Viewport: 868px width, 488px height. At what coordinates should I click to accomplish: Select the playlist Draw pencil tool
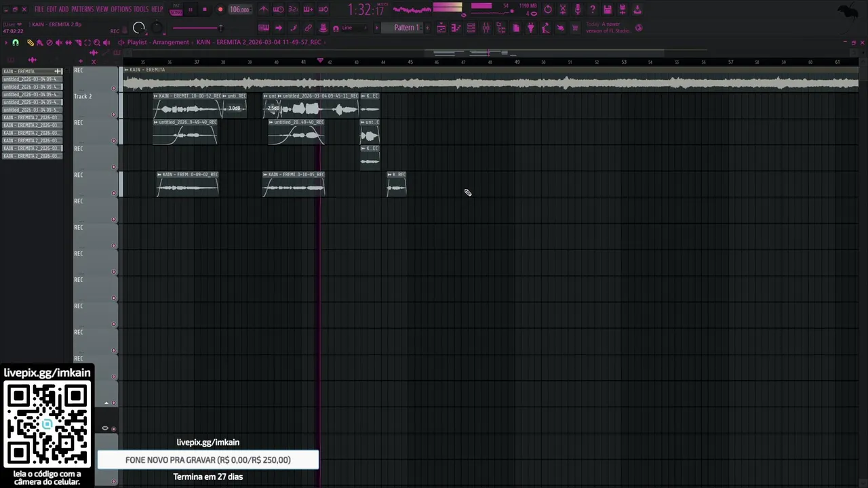(x=30, y=42)
